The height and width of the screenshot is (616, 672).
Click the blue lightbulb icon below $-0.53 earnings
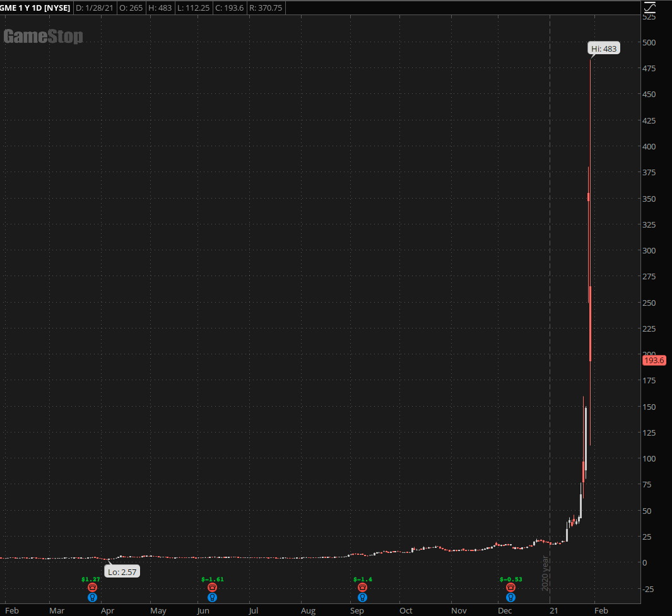[x=510, y=597]
